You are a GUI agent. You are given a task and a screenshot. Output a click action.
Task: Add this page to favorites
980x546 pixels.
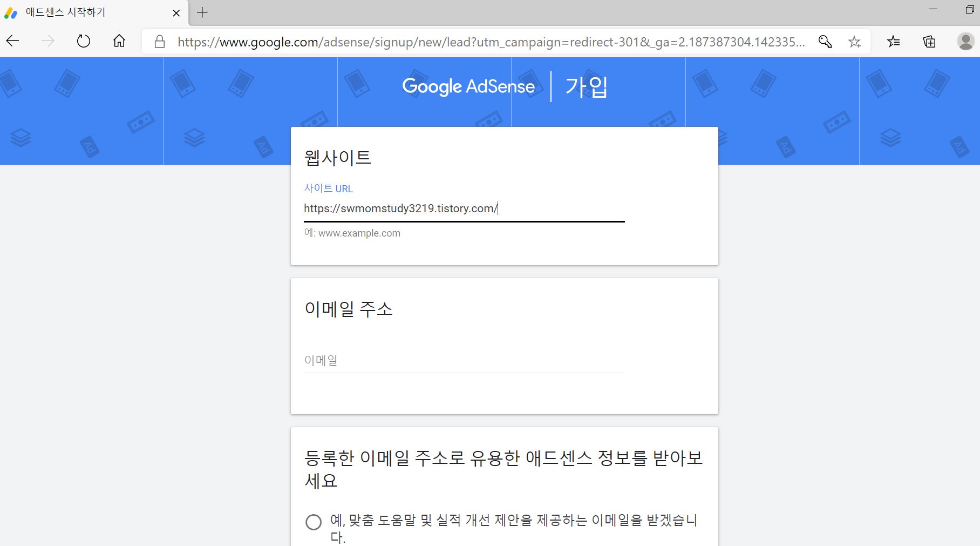point(854,42)
